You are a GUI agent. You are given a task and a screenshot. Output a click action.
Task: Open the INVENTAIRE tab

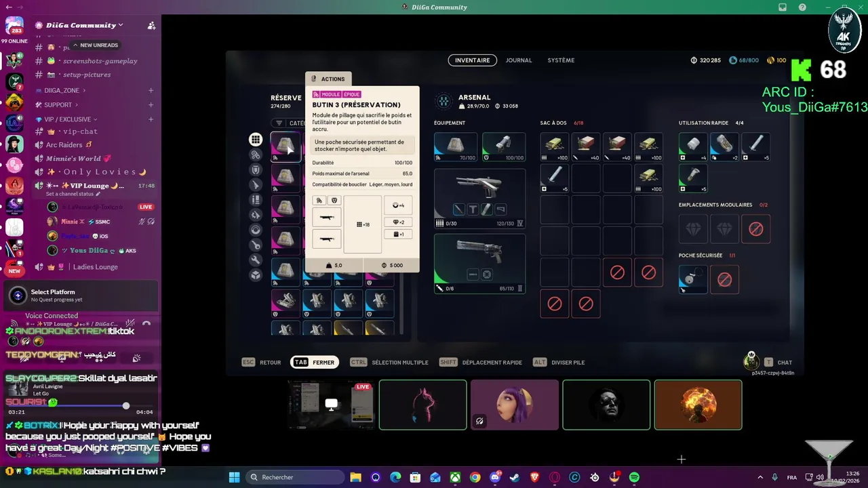coord(472,60)
